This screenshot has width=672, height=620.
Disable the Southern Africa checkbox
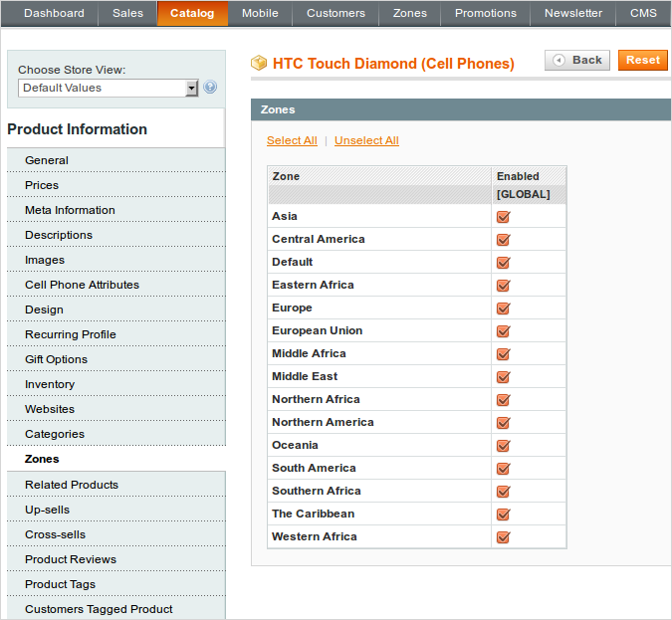(x=503, y=492)
